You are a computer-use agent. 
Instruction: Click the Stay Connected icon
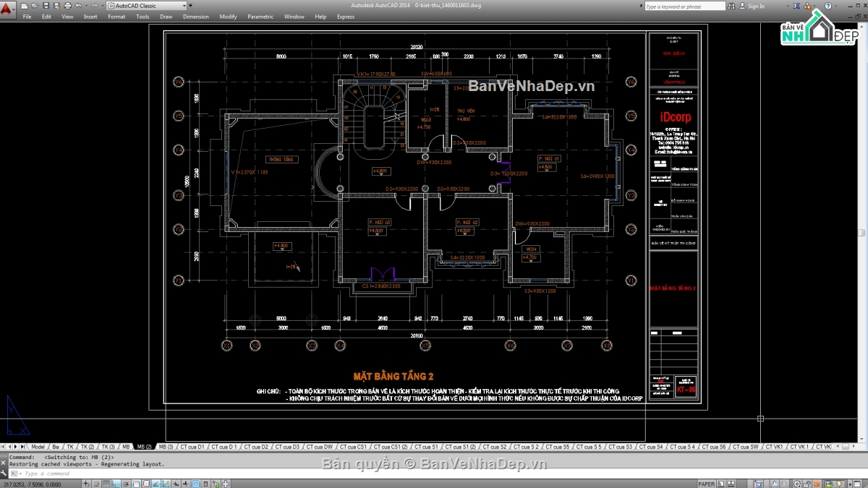click(807, 6)
